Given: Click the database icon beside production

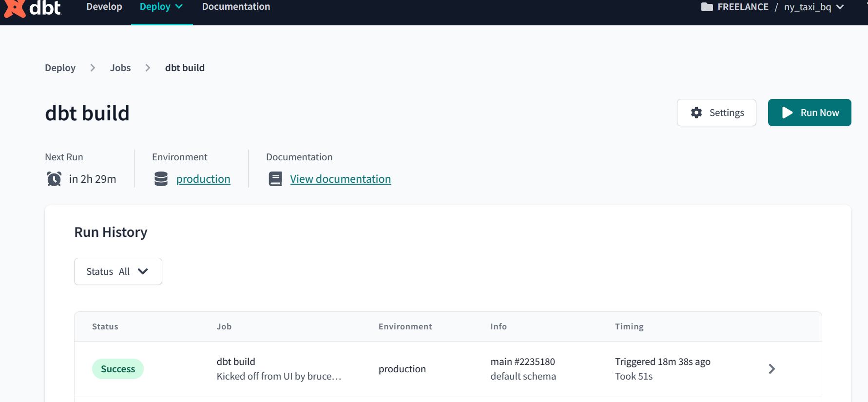Looking at the screenshot, I should 161,179.
